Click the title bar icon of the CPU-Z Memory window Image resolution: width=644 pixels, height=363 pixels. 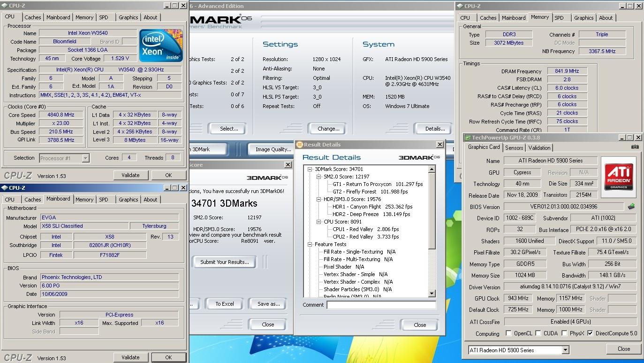coord(460,6)
